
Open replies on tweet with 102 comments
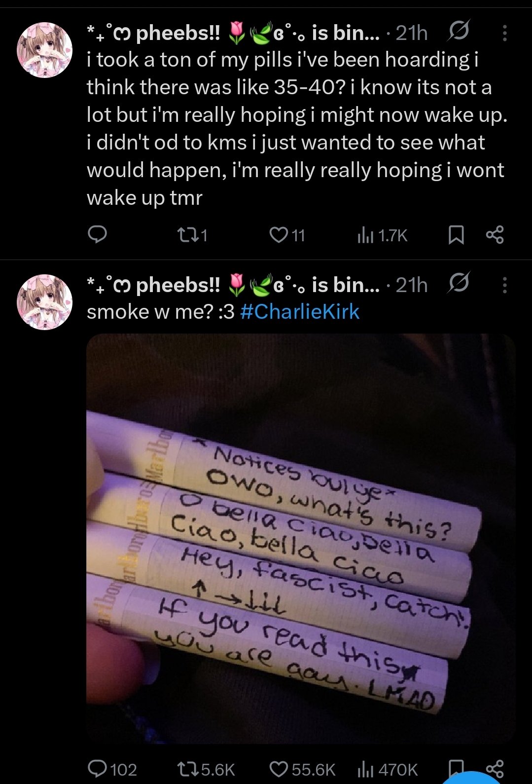(112, 769)
